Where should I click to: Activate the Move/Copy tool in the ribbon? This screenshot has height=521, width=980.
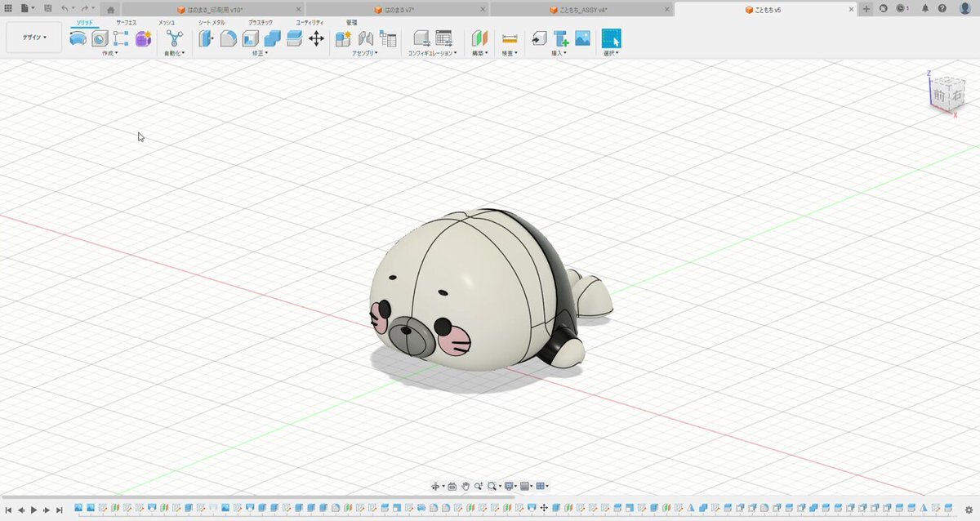coord(317,38)
